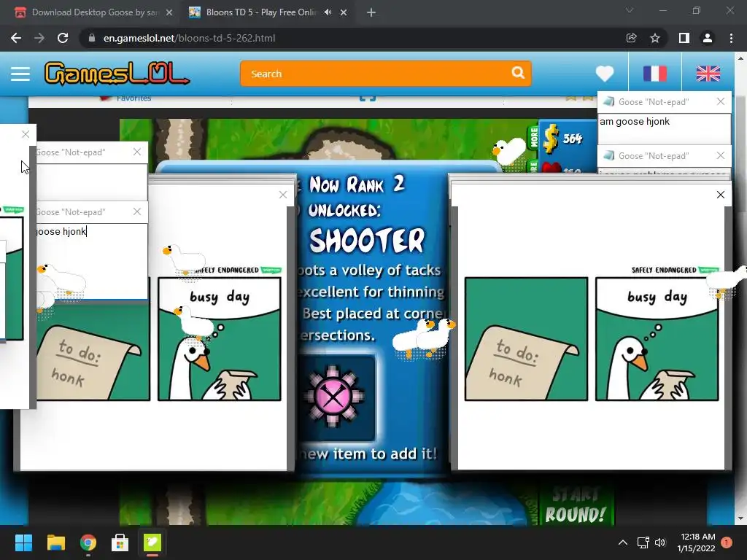The width and height of the screenshot is (747, 560).
Task: Close the large right goose comic window
Action: 720,195
